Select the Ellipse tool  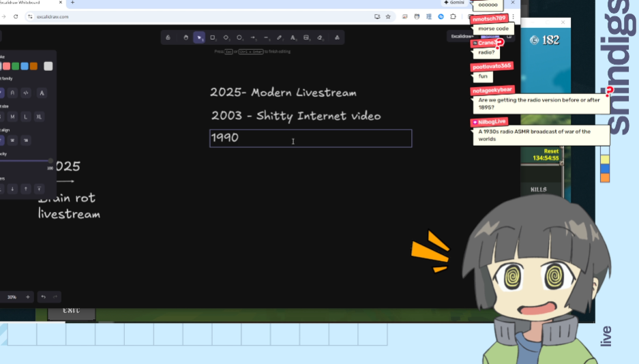click(x=239, y=37)
